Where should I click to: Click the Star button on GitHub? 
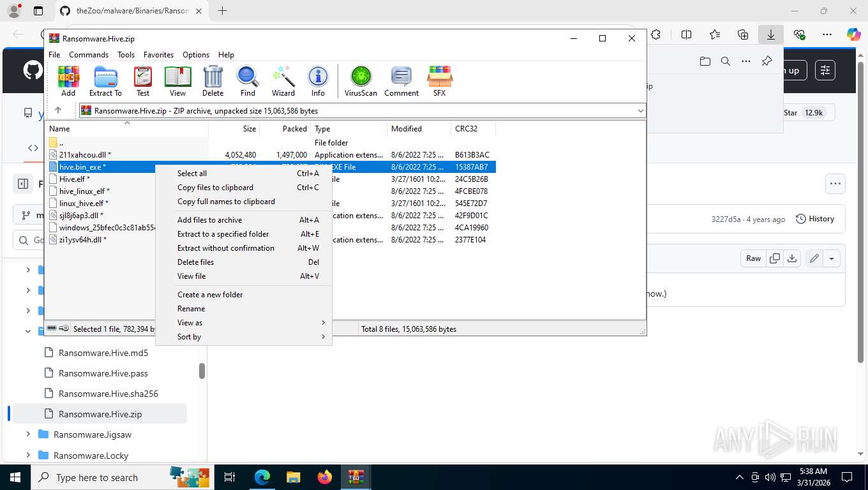pos(805,112)
